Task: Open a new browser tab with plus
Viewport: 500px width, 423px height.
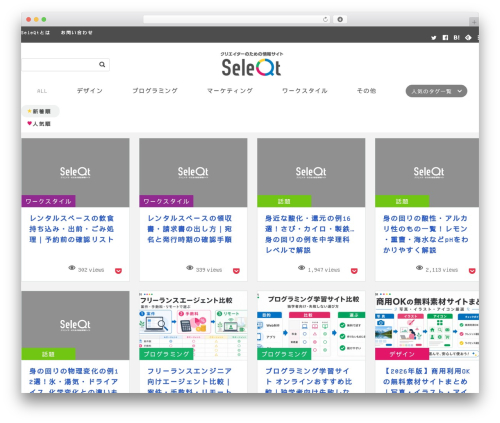Action: [474, 22]
